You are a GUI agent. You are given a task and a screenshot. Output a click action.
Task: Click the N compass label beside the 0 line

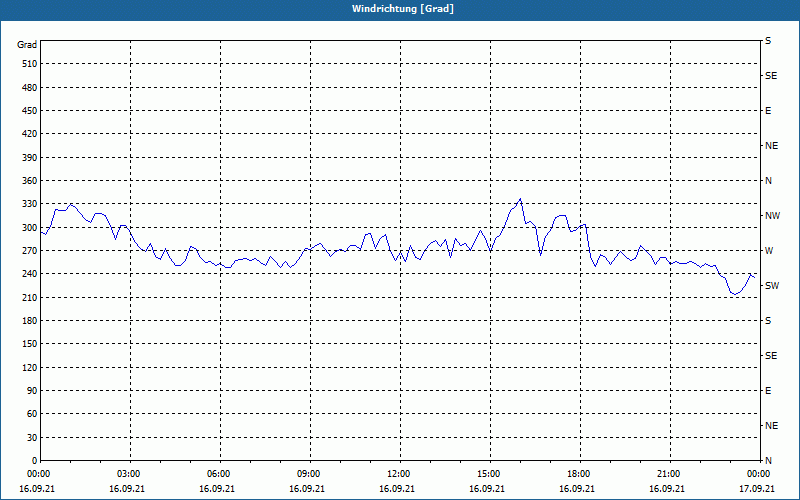point(768,461)
